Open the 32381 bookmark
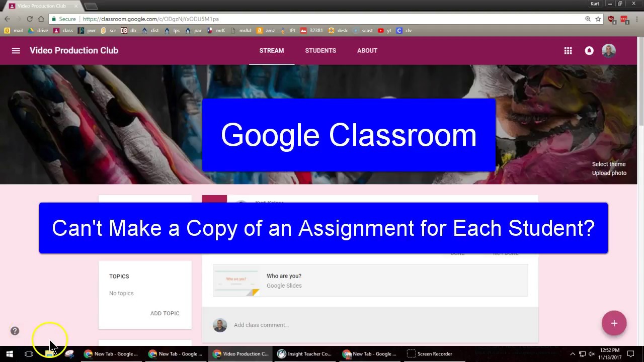644x362 pixels. [x=311, y=30]
